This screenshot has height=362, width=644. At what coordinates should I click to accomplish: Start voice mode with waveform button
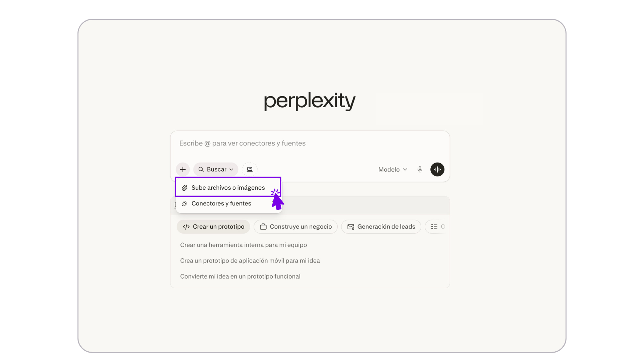tap(437, 169)
